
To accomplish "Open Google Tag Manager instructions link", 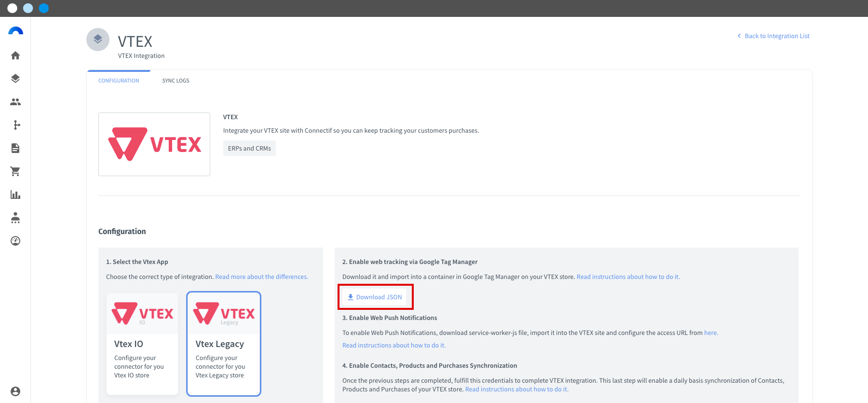I will point(628,277).
